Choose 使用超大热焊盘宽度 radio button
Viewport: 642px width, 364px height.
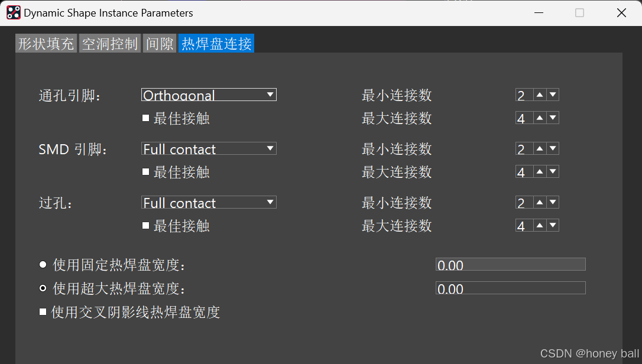tap(43, 288)
